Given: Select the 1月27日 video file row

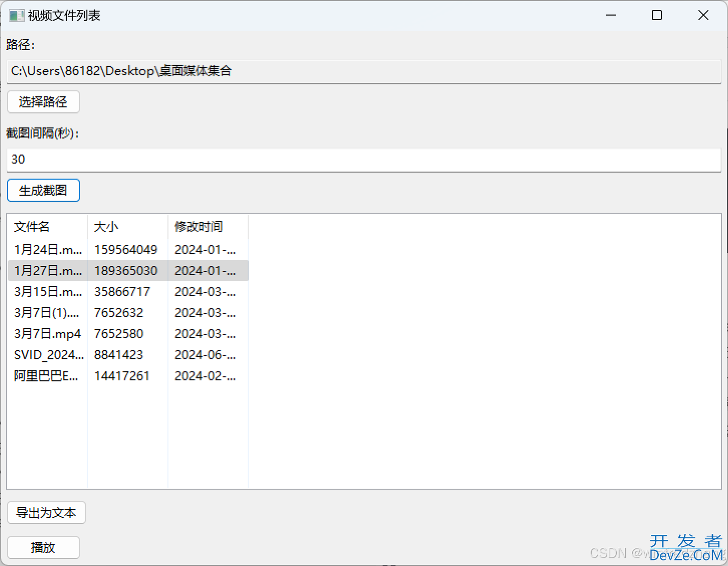Looking at the screenshot, I should (48, 270).
